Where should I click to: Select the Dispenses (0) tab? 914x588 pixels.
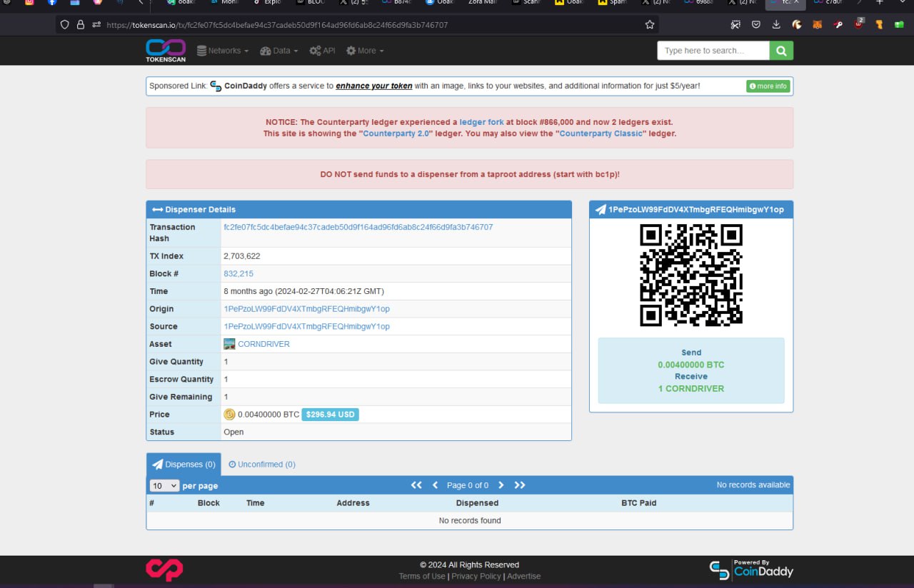click(x=184, y=465)
